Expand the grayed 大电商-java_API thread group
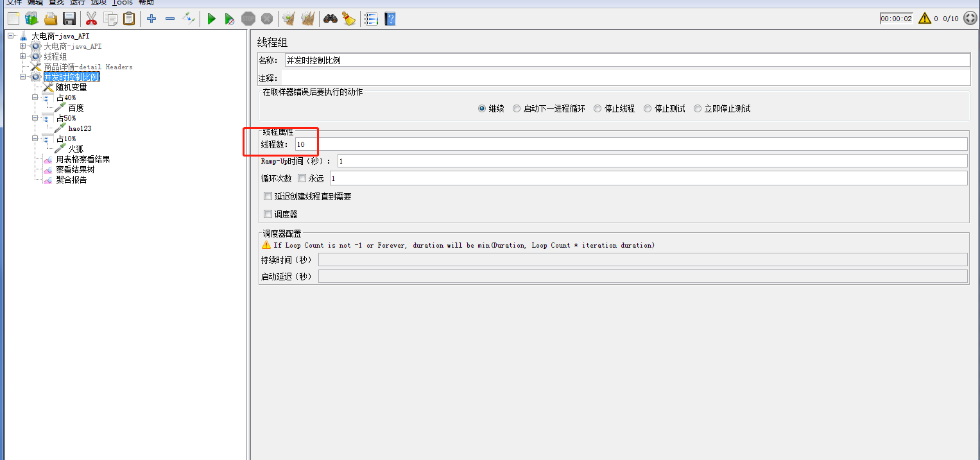 pyautogui.click(x=24, y=46)
